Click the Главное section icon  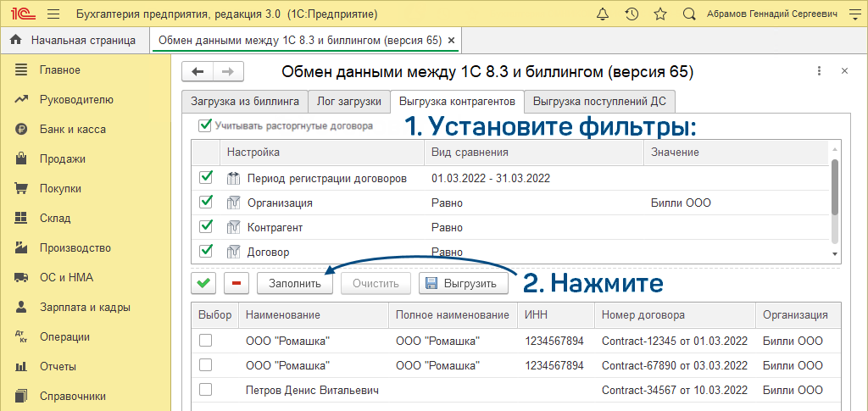[x=21, y=69]
